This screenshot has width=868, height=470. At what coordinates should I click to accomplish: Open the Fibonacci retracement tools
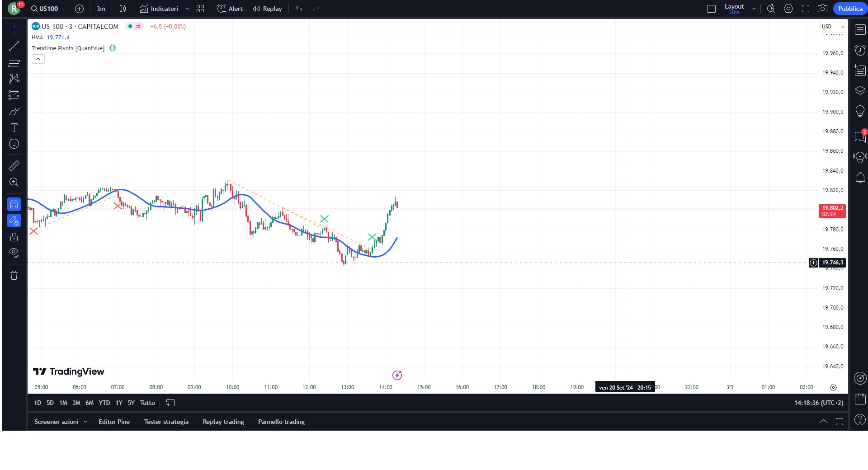point(14,62)
